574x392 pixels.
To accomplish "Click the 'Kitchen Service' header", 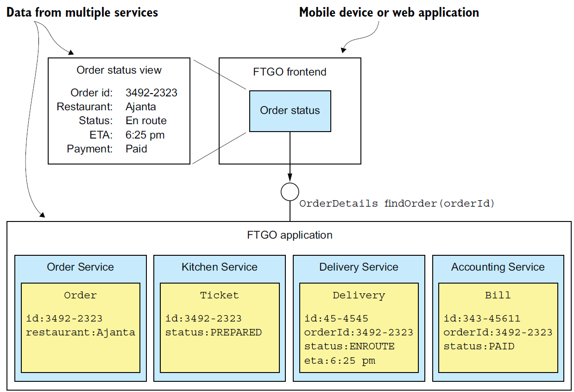I will [220, 267].
